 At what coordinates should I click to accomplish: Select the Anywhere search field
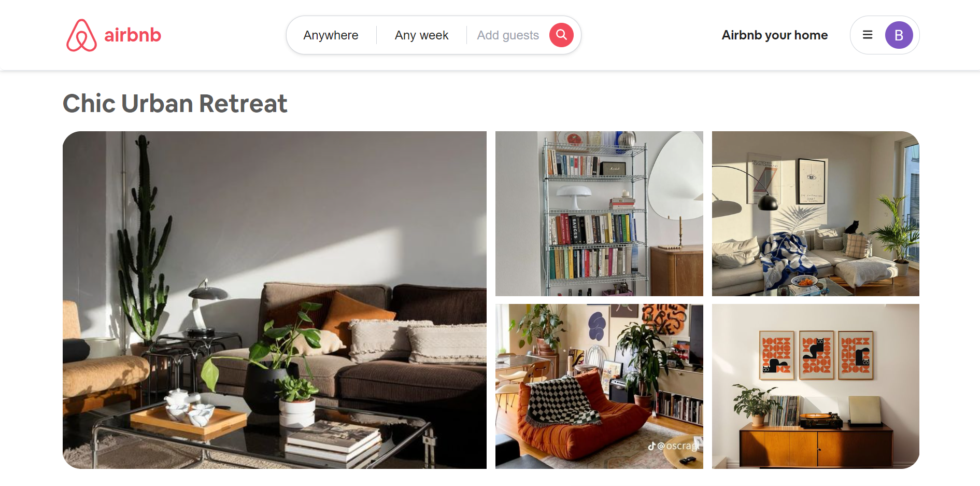coord(331,35)
